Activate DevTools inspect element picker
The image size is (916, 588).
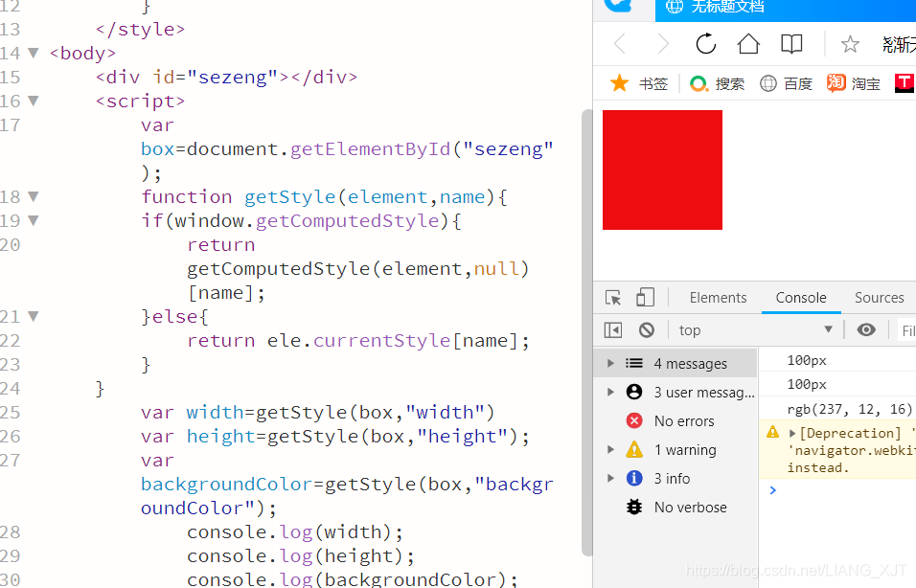click(x=613, y=298)
